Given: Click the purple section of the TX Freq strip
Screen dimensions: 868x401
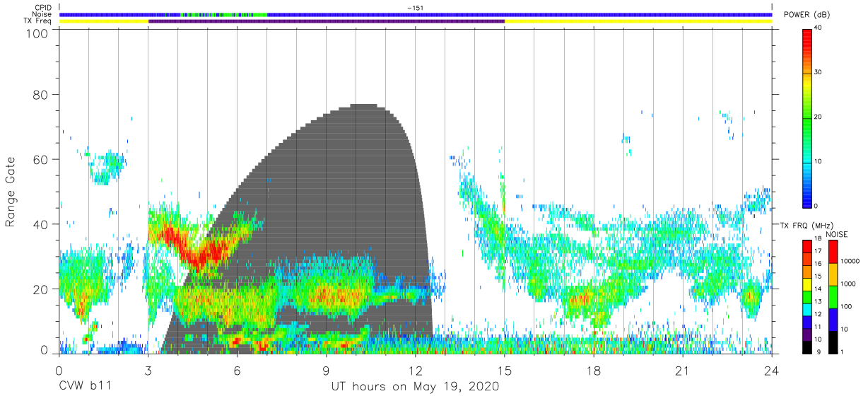Looking at the screenshot, I should coord(327,21).
